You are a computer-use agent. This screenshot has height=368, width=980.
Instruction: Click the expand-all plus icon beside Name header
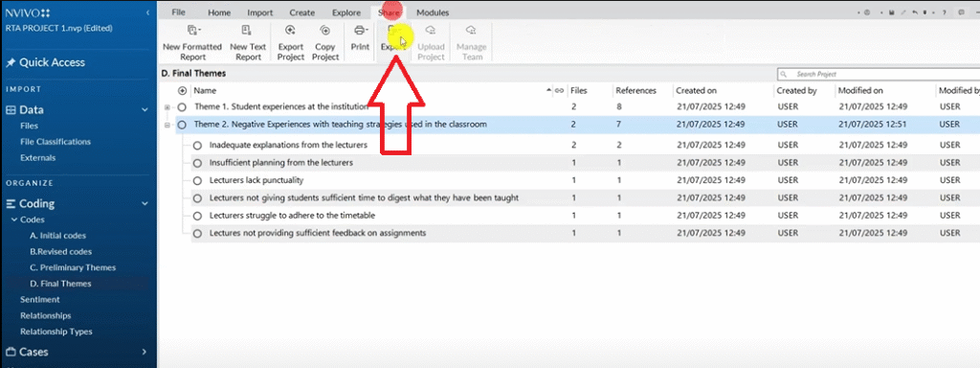pyautogui.click(x=182, y=91)
